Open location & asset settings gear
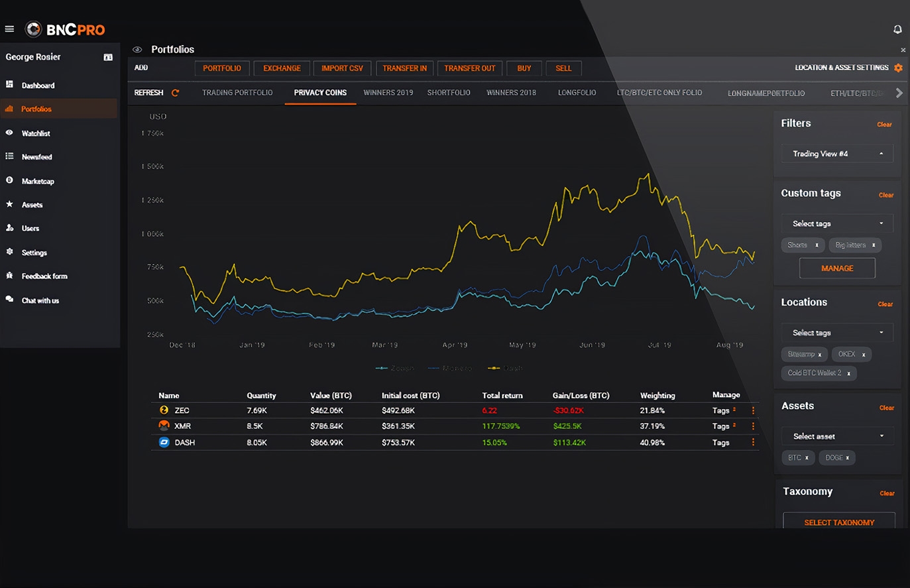 899,68
